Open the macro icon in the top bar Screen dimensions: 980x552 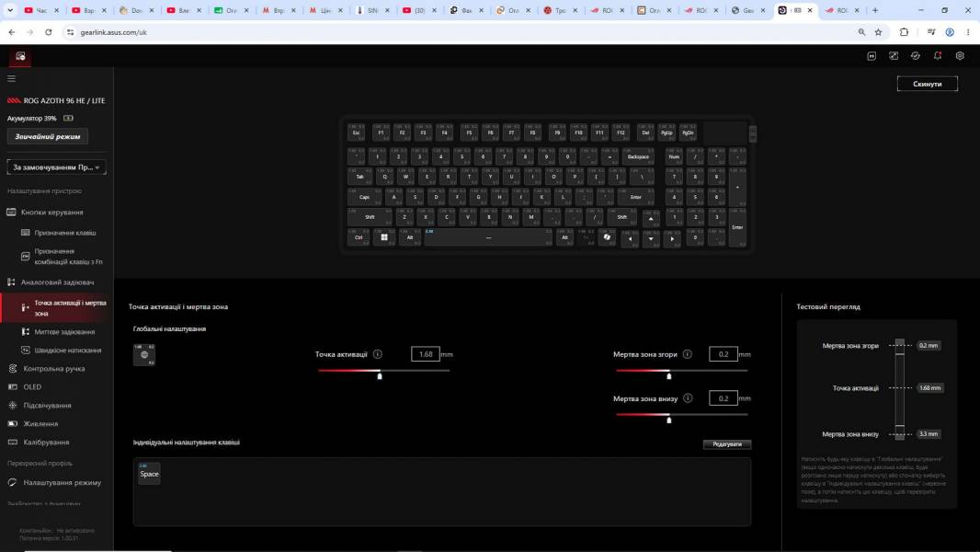(x=872, y=56)
